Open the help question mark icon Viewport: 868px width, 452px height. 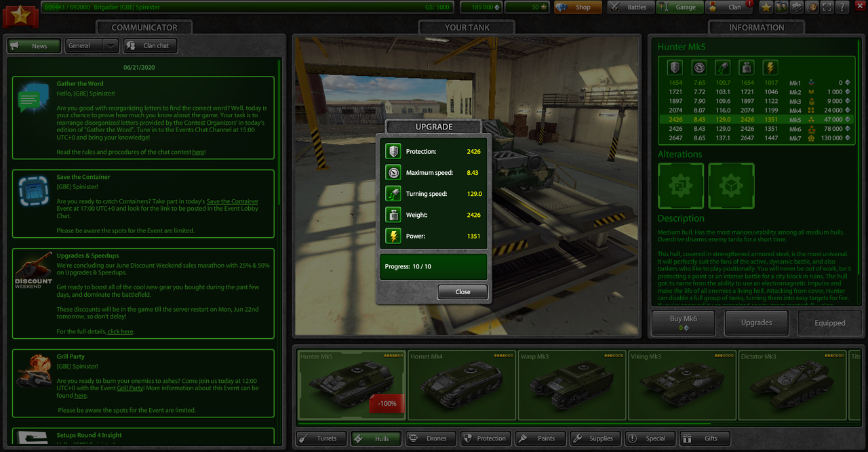click(842, 7)
